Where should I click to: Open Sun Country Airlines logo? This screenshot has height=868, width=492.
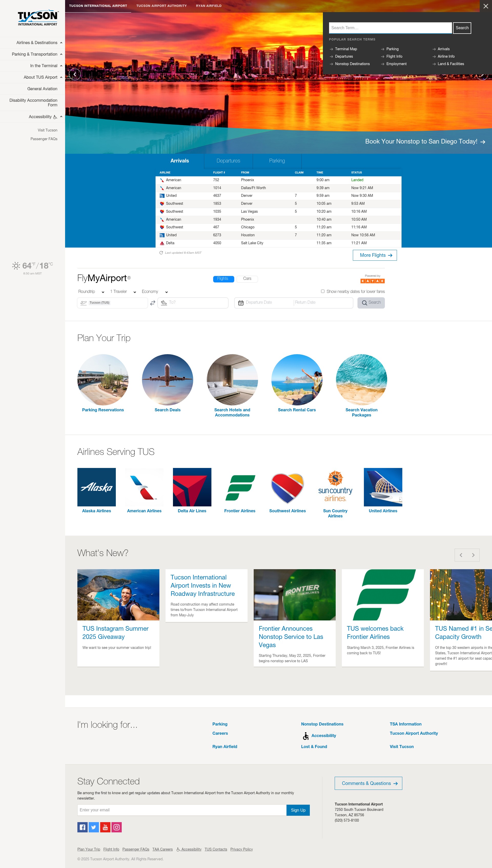tap(335, 487)
